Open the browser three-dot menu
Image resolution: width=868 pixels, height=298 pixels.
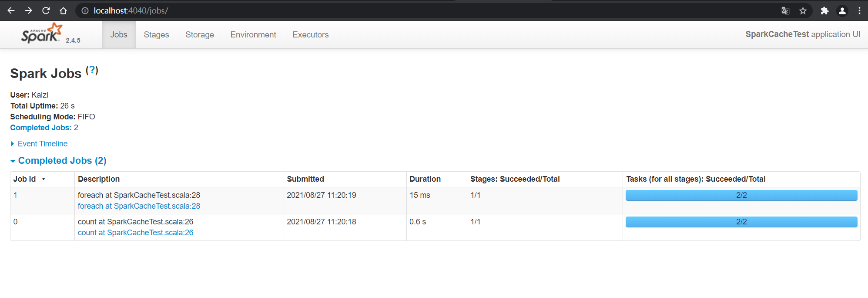(859, 11)
